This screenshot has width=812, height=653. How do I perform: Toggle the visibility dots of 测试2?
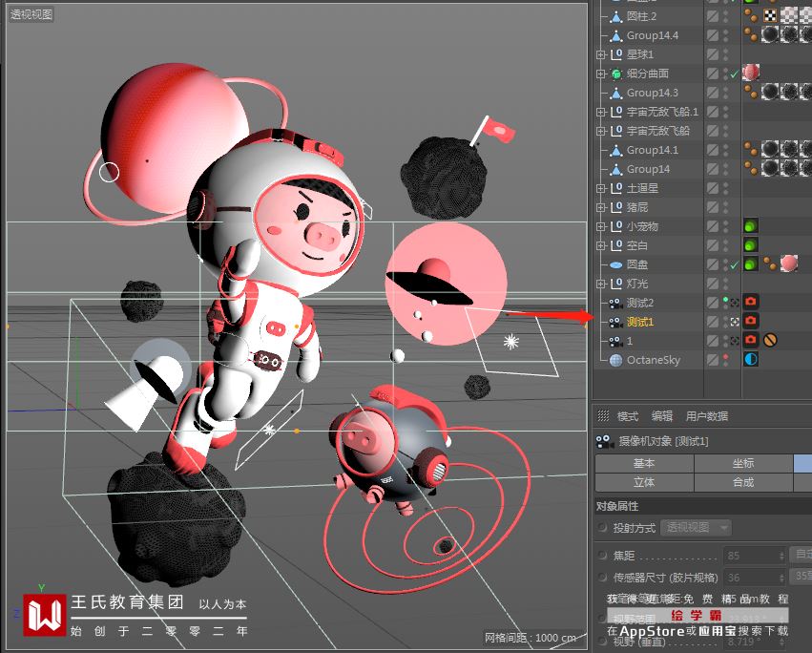pos(725,303)
